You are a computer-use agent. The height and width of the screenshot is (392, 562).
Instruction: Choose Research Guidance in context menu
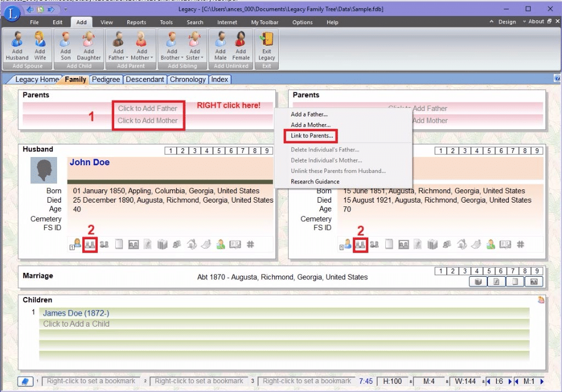[x=315, y=182]
